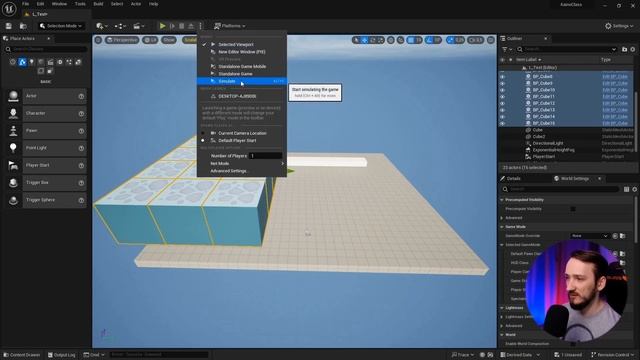This screenshot has height=360, width=640.
Task: Open the Cinematics clapperboard dropdown
Action: [x=139, y=26]
